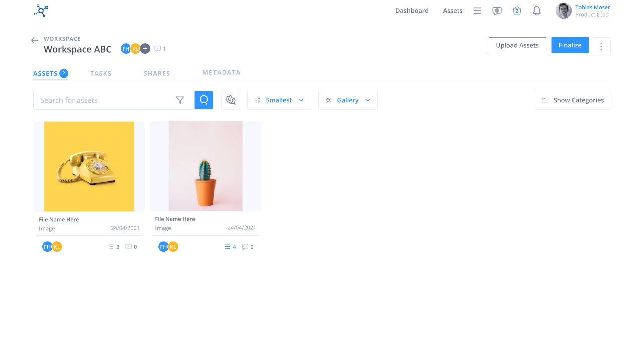Run the blue search magnifier
This screenshot has width=644, height=346.
pos(204,100)
